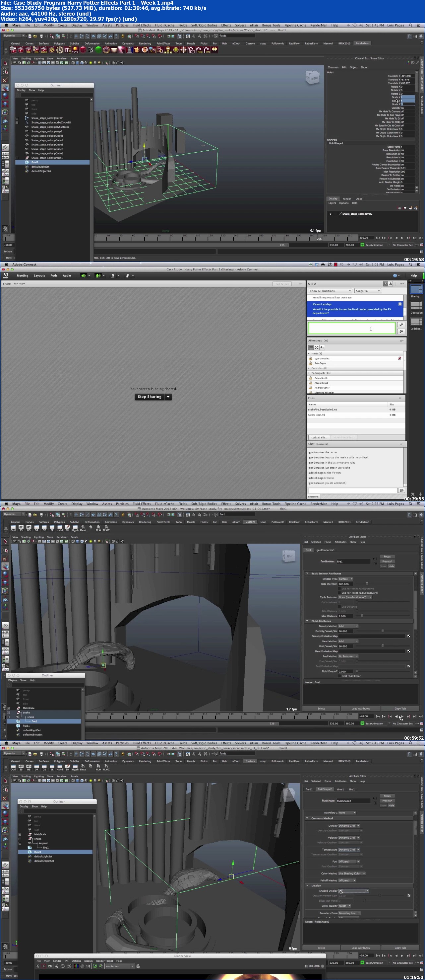Screen dimensions: 425x980
Task: Pick the Select arrow tool in Cobra_shot Maya window
Action: (5, 63)
